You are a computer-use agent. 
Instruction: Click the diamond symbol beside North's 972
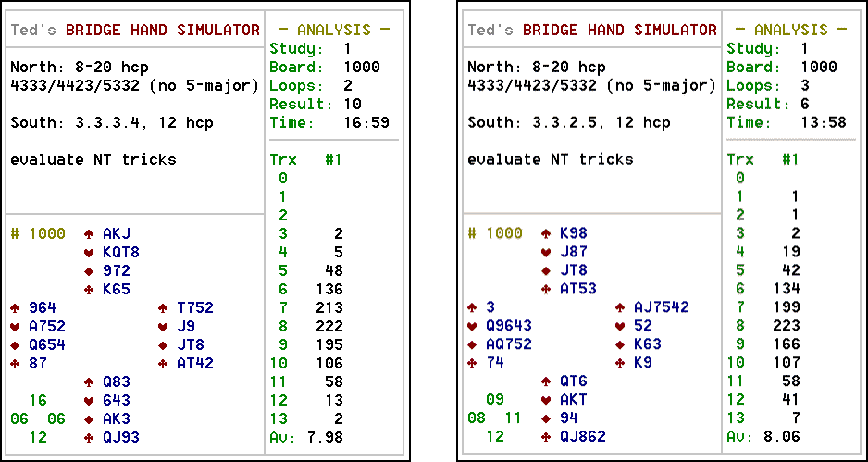(89, 270)
